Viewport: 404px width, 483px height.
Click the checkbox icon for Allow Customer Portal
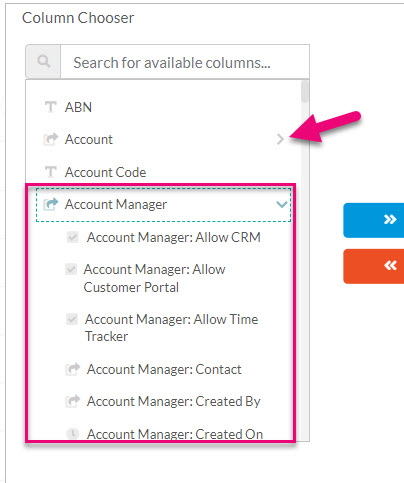71,269
